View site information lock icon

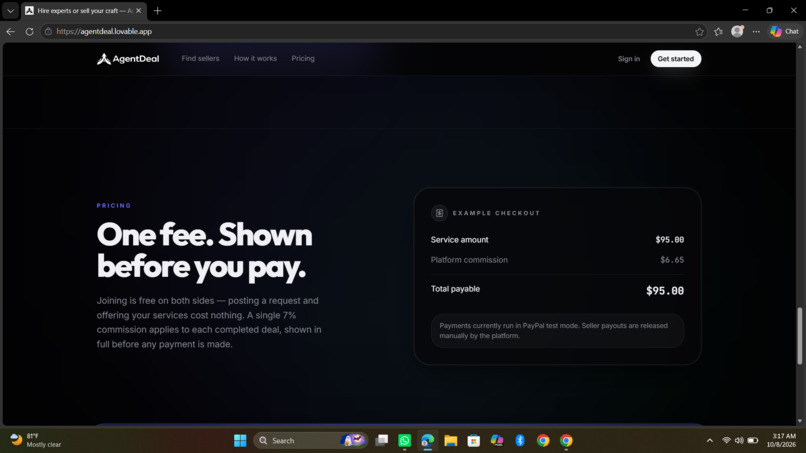[x=48, y=31]
